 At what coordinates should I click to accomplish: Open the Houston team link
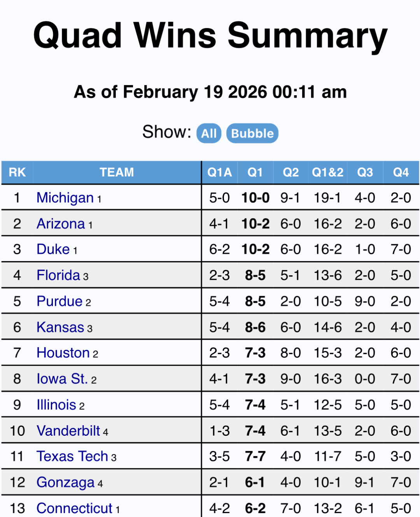[x=63, y=353]
